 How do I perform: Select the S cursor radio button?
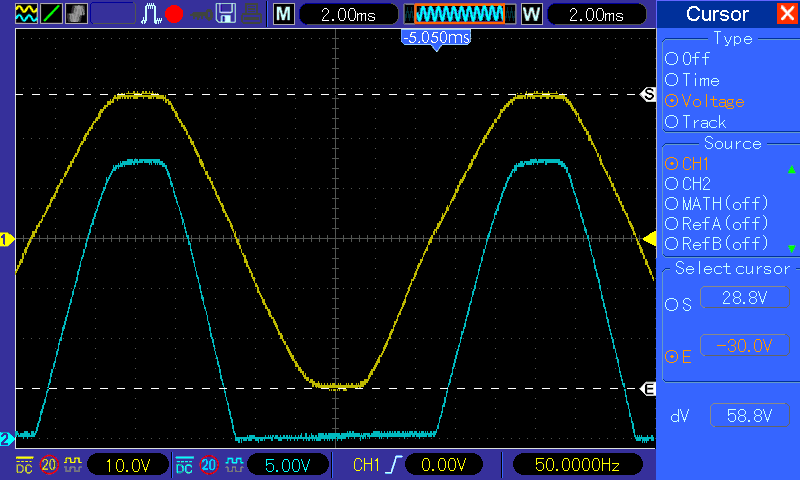(679, 305)
